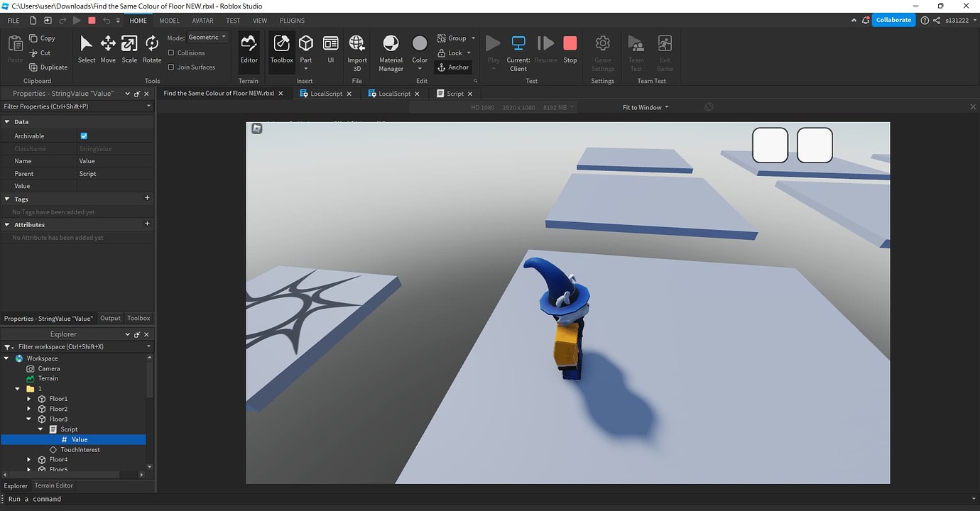The image size is (980, 511).
Task: Enable Join Surfaces
Action: [173, 67]
